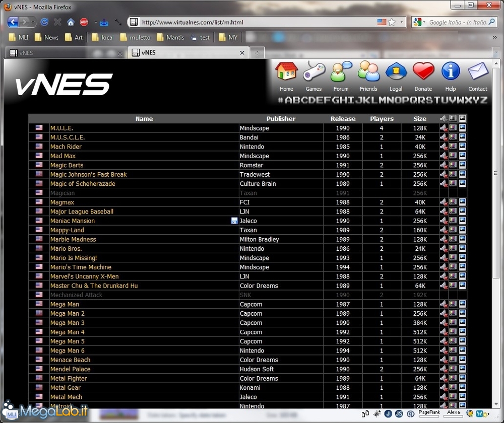Image resolution: width=504 pixels, height=423 pixels.
Task: Show more bookmarks with the toolbar chevron
Action: coord(495,37)
